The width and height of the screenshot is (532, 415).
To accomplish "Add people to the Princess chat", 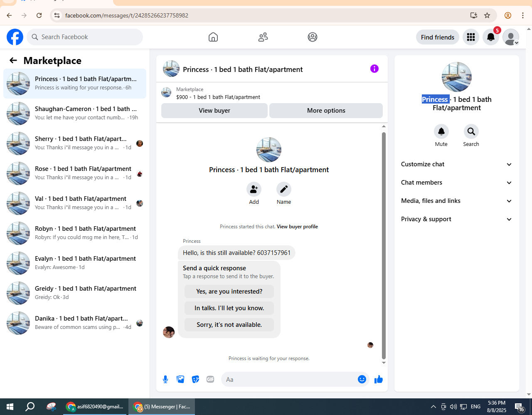I will 254,189.
